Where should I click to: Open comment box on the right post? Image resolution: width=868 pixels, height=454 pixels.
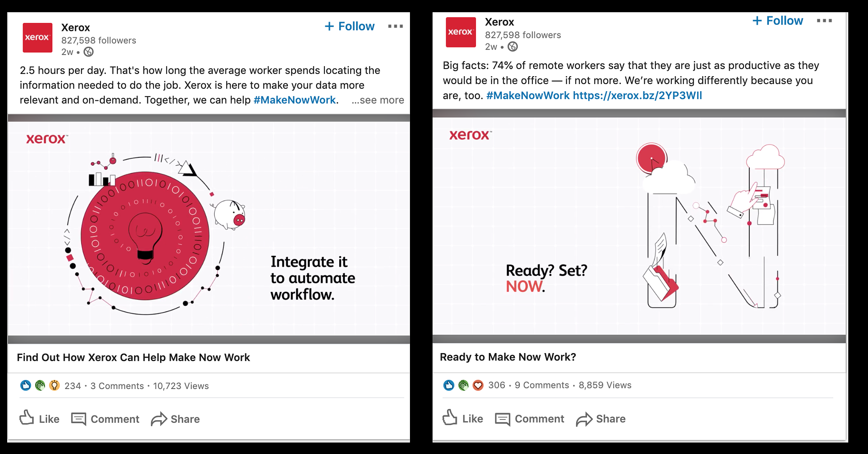pos(529,418)
